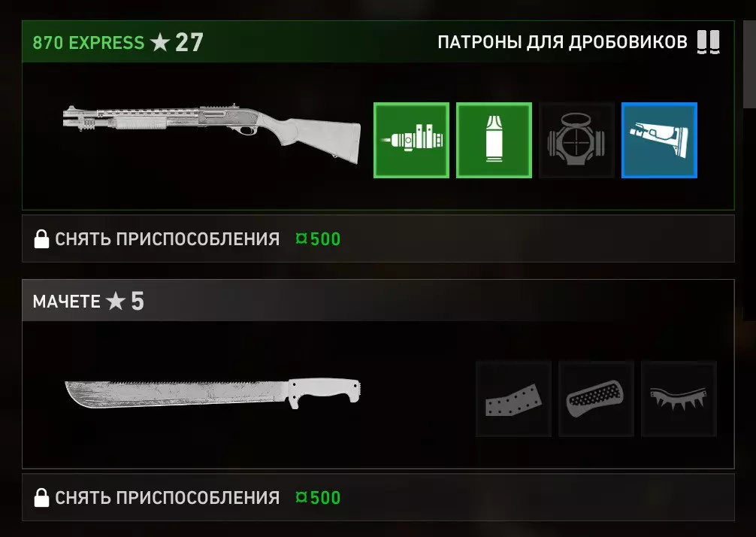The image size is (756, 537).
Task: Click the star rating 27 on shotgun
Action: point(177,42)
